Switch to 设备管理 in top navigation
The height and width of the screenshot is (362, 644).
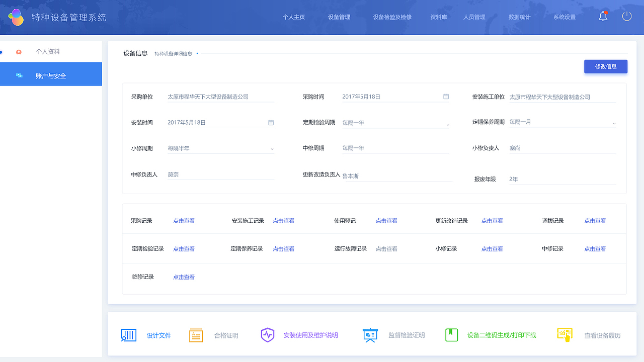coord(338,17)
